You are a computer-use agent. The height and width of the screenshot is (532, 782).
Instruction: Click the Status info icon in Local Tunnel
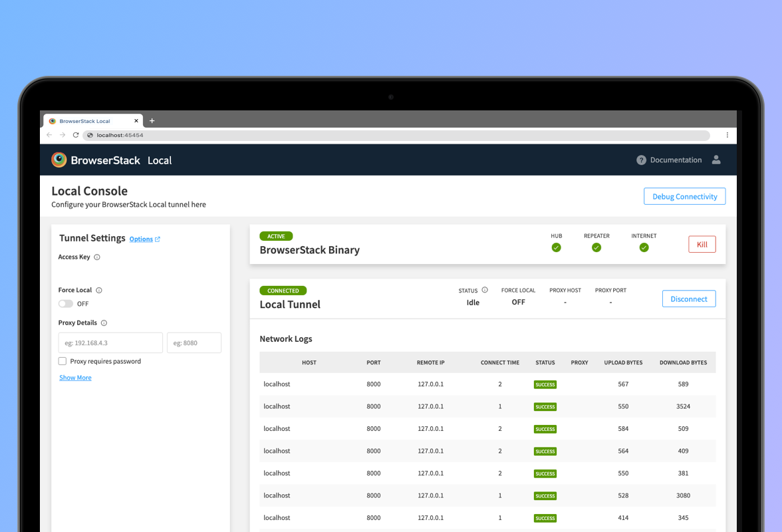pos(485,290)
